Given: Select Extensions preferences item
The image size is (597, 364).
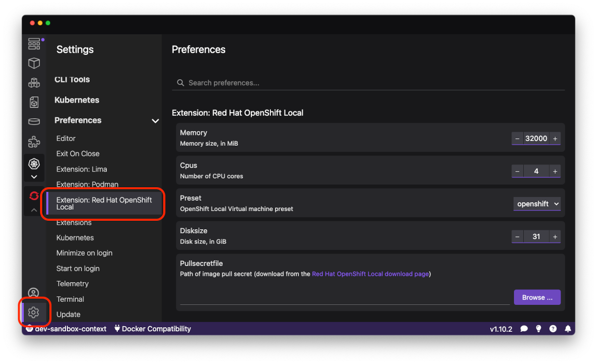Looking at the screenshot, I should click(x=74, y=222).
